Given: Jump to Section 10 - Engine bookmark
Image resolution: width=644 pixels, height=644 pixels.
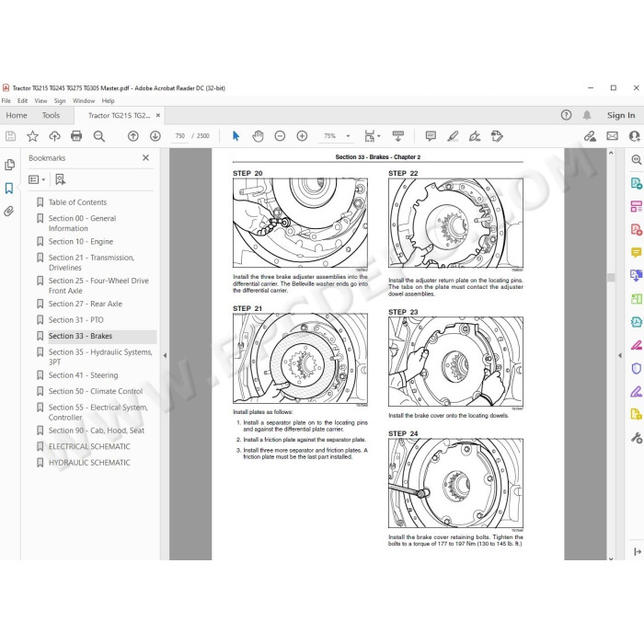Looking at the screenshot, I should (x=81, y=241).
